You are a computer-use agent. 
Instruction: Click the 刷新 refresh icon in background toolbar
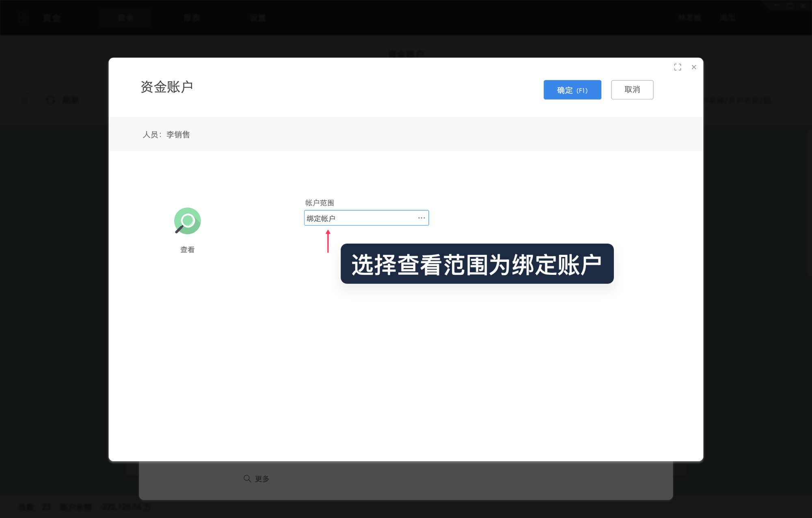pyautogui.click(x=51, y=100)
